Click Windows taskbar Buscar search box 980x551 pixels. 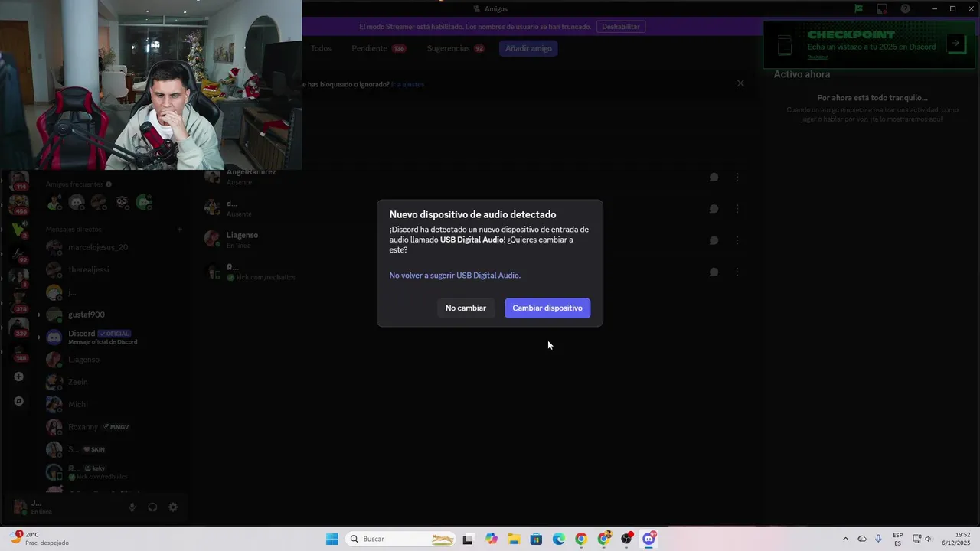point(400,539)
